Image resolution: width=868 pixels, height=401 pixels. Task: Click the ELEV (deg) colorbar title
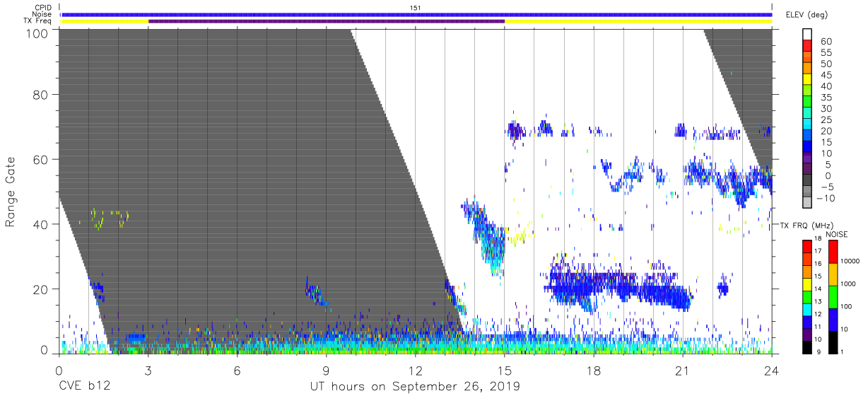(x=807, y=15)
